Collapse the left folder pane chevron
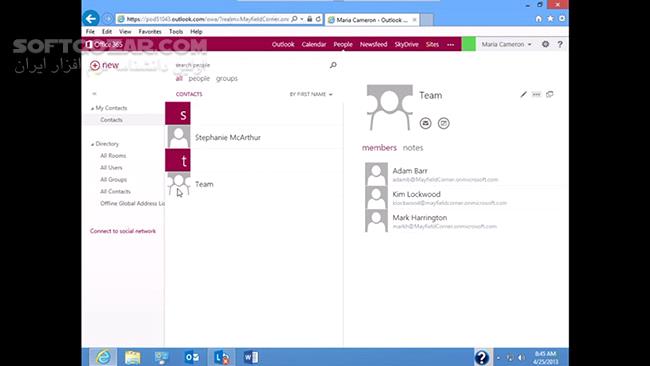This screenshot has width=650, height=366. coord(95,94)
